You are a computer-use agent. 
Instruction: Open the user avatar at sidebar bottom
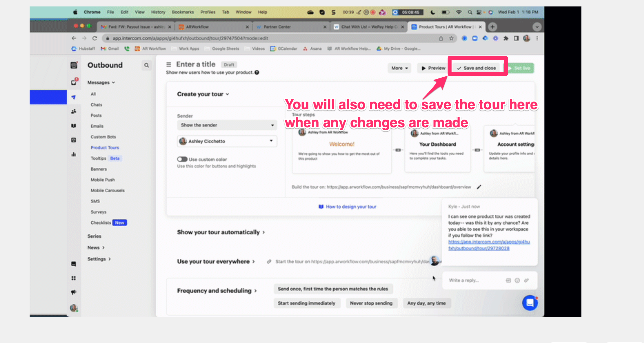point(74,308)
